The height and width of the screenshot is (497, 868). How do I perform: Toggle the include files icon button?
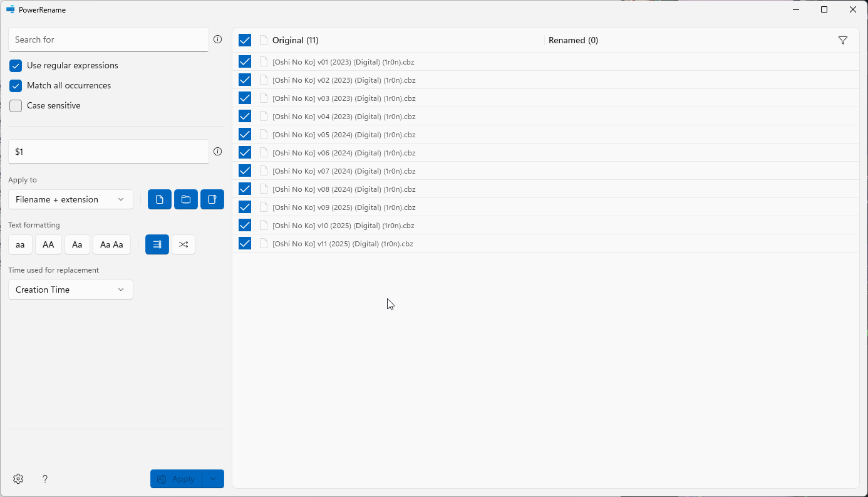[x=160, y=199]
